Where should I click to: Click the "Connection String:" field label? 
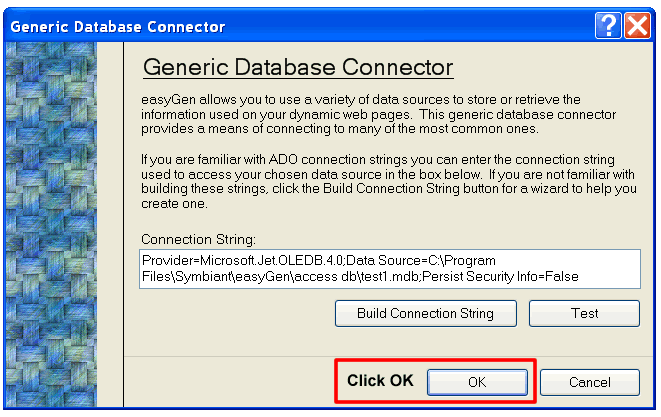[198, 239]
